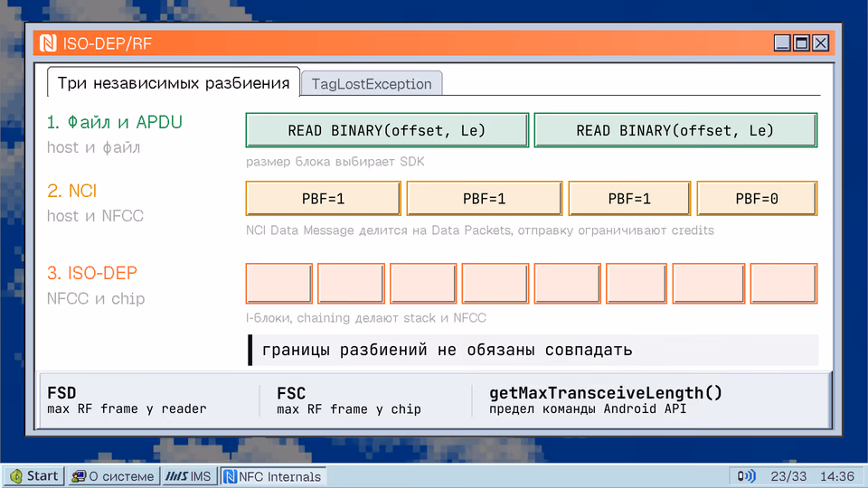Click the NFC signal tray icon

[746, 476]
